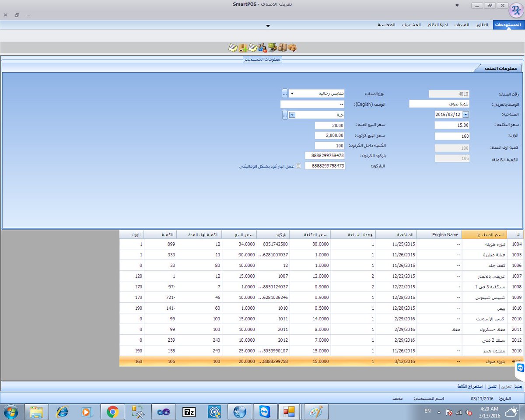The width and height of the screenshot is (525, 420).
Task: Switch to the التقارير ribbon tab
Action: click(482, 25)
